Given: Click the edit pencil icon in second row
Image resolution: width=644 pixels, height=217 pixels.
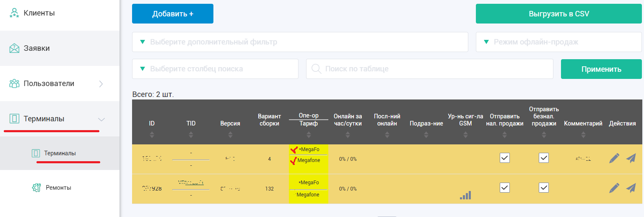Looking at the screenshot, I should 614,188.
